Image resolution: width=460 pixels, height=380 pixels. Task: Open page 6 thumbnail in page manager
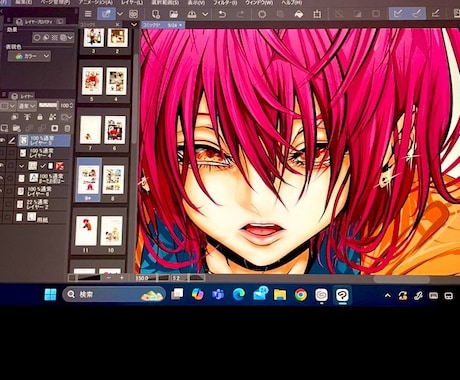coord(115,130)
